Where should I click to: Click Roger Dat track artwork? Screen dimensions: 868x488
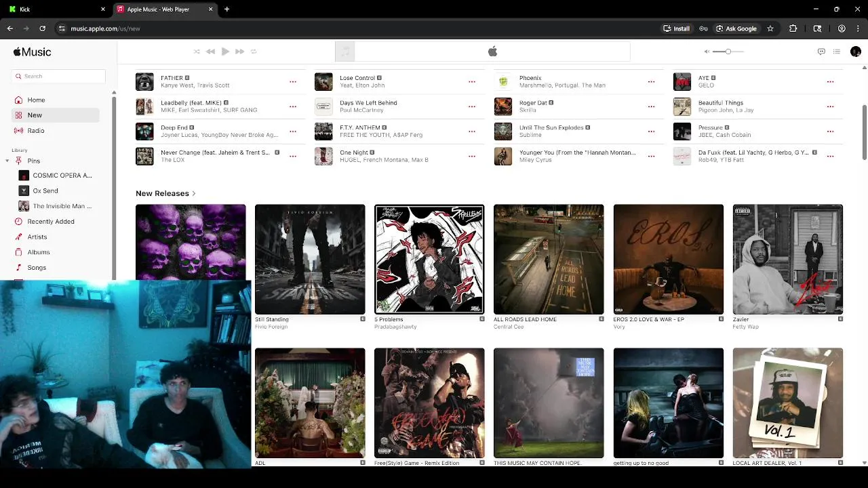(x=502, y=106)
